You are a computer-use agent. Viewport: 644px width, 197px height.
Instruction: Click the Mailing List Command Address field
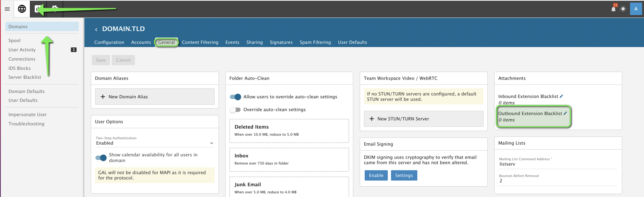(x=557, y=164)
